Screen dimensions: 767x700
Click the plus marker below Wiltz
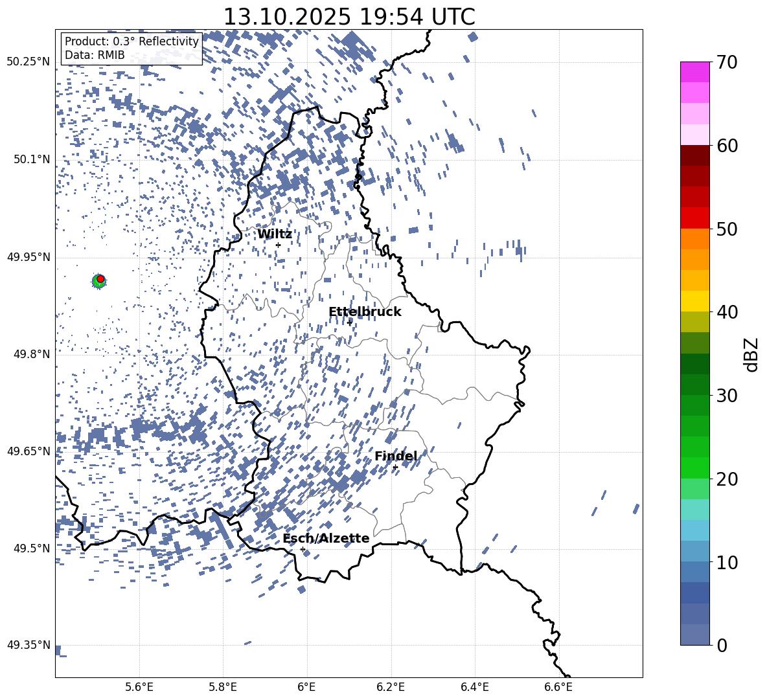(x=278, y=245)
